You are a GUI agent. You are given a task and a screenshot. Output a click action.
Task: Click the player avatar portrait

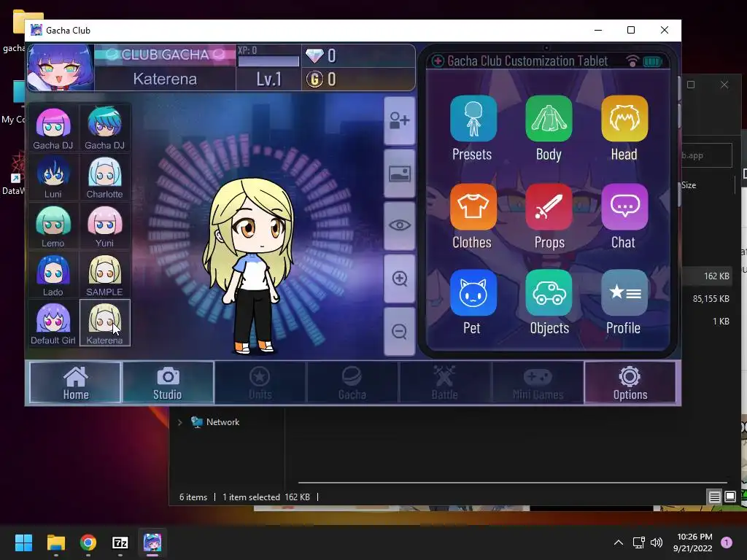(x=61, y=67)
